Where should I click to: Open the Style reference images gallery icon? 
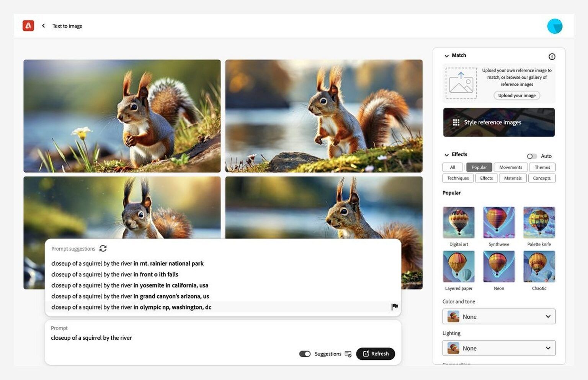[456, 122]
